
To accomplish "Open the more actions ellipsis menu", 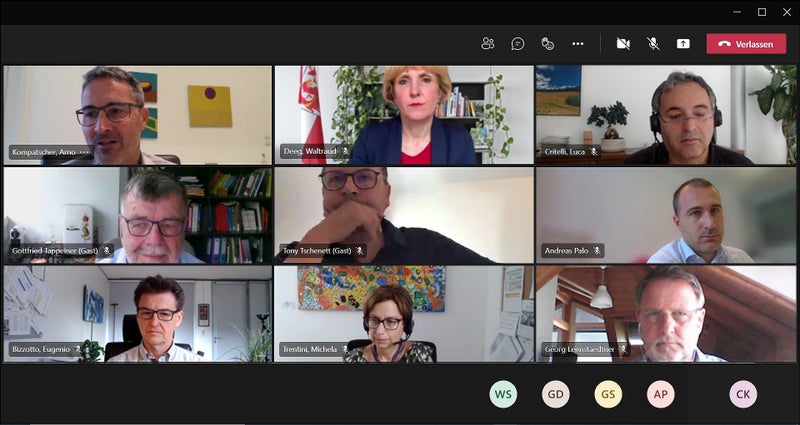I will [x=578, y=44].
